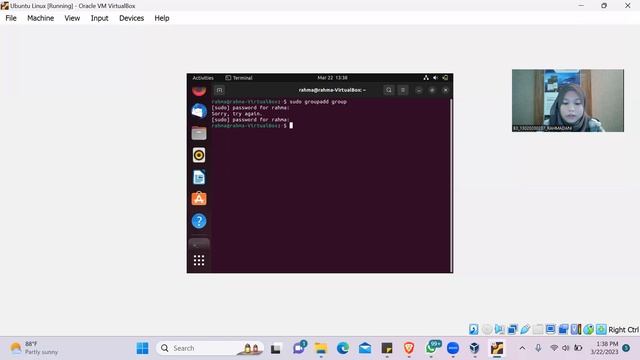Open the notification center badge

coord(626,348)
